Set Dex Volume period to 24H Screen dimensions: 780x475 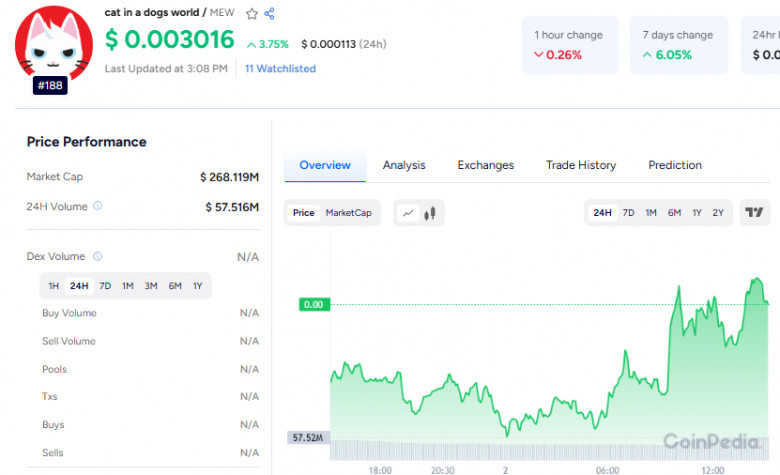click(79, 286)
